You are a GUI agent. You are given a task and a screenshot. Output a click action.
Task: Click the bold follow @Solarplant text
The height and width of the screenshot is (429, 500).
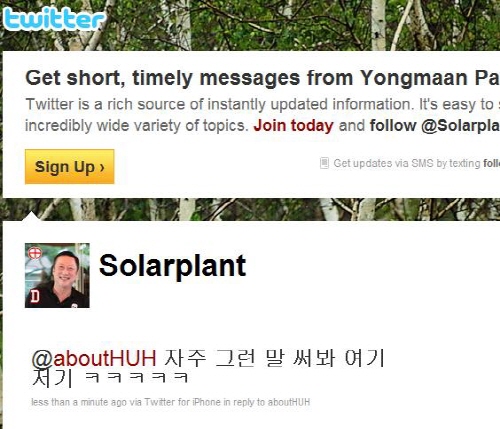coord(435,126)
